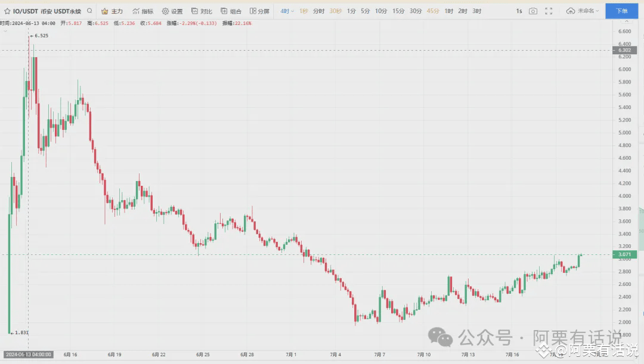This screenshot has width=644, height=364.
Task: Select the 2时 timeframe
Action: [463, 11]
